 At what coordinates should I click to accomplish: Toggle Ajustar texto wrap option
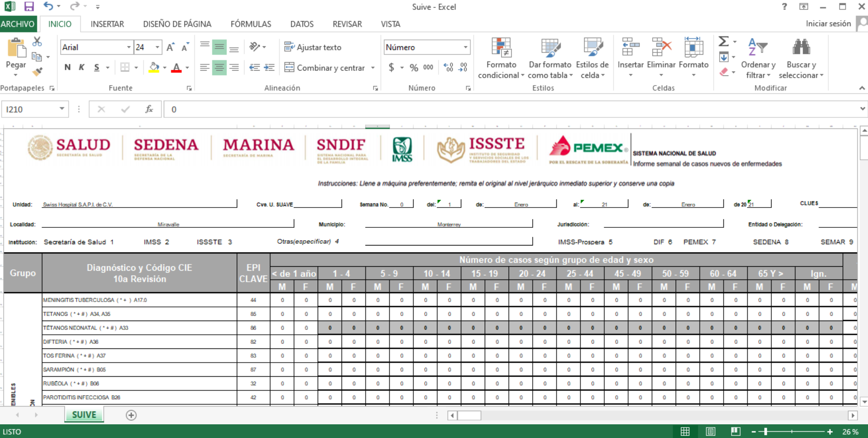pyautogui.click(x=313, y=47)
